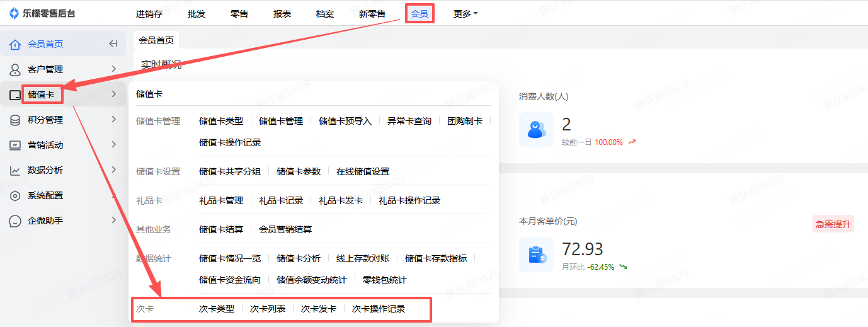Click the 客户管理 person icon
This screenshot has width=868, height=327.
tap(15, 69)
